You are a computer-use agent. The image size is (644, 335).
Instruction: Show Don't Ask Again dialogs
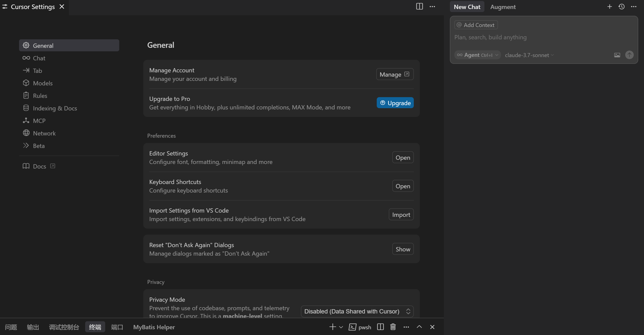403,249
